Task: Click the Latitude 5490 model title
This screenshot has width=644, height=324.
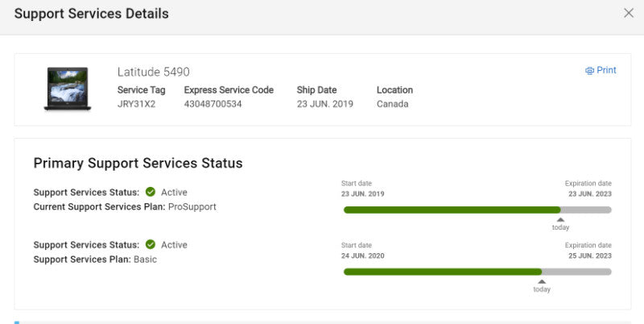Action: (x=153, y=72)
